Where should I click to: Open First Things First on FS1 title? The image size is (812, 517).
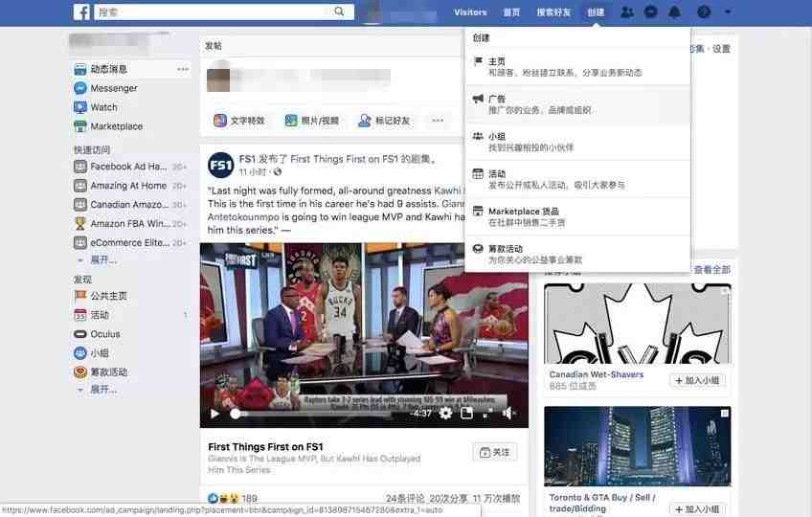click(x=265, y=446)
